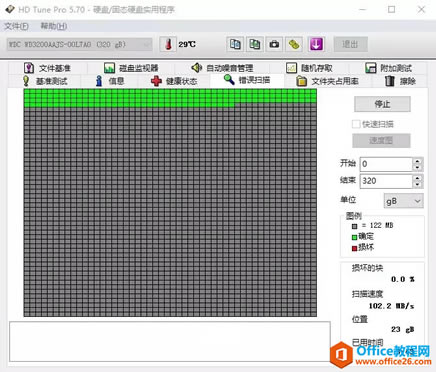Switch to 自动噪音管理 tab
Screen dimensions: 436x372
coord(222,68)
